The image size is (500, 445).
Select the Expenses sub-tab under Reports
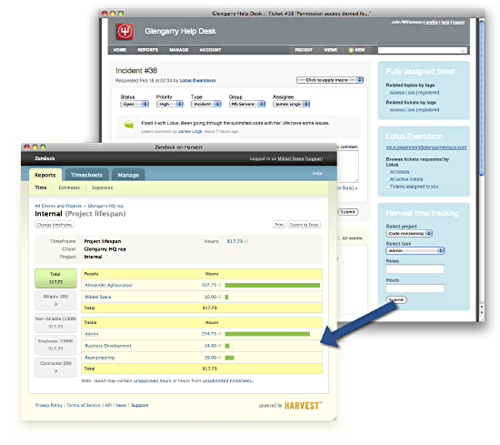coord(102,188)
